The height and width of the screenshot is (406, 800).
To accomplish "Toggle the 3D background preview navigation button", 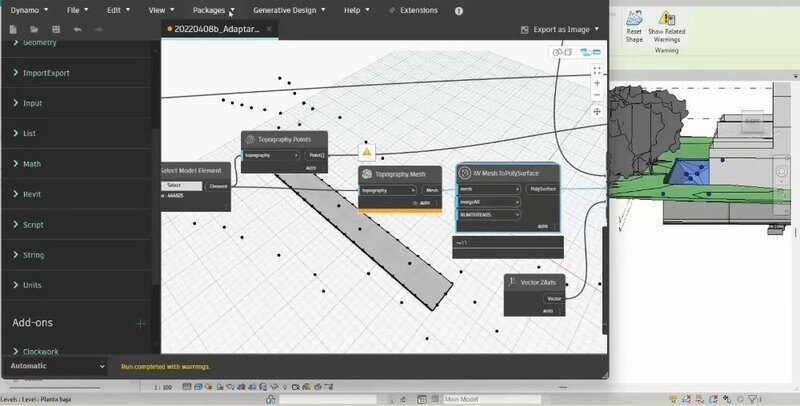I will point(563,51).
